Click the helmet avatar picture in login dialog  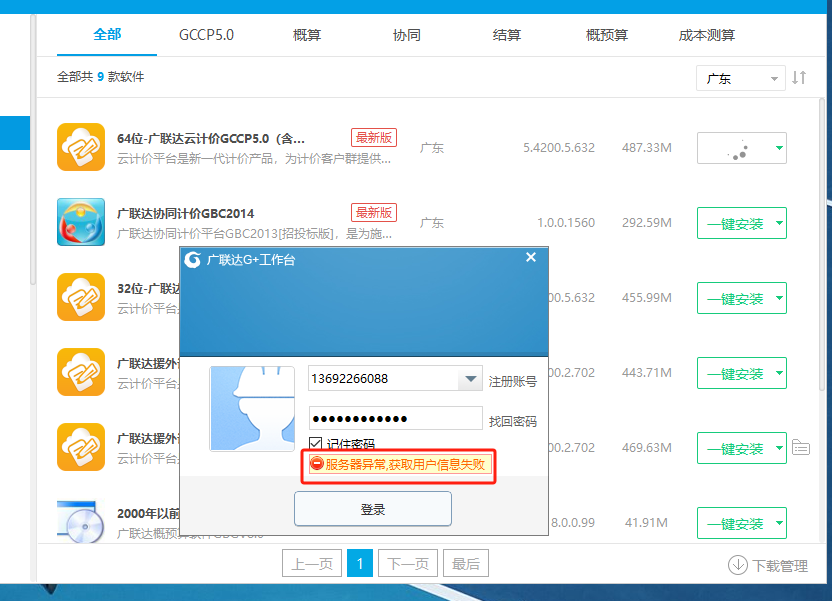252,408
